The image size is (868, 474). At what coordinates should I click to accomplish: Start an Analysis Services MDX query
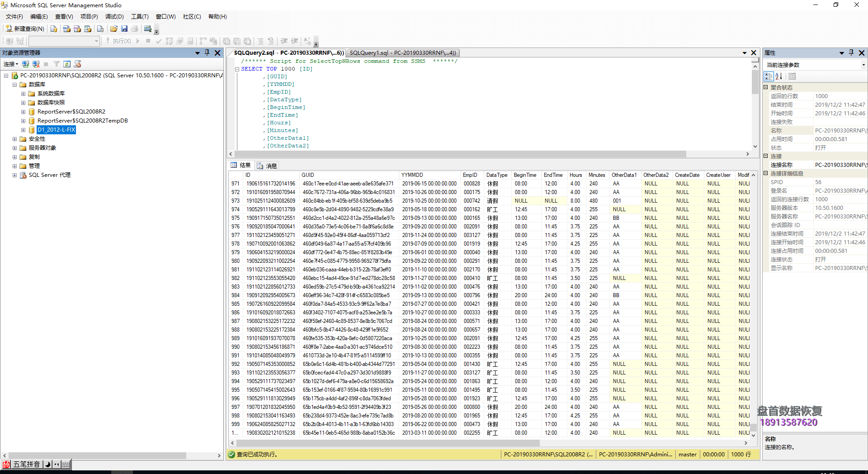click(x=66, y=29)
